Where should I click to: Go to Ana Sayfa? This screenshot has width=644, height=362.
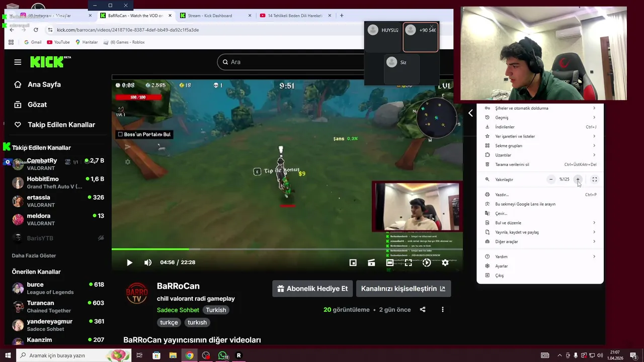[x=44, y=84]
